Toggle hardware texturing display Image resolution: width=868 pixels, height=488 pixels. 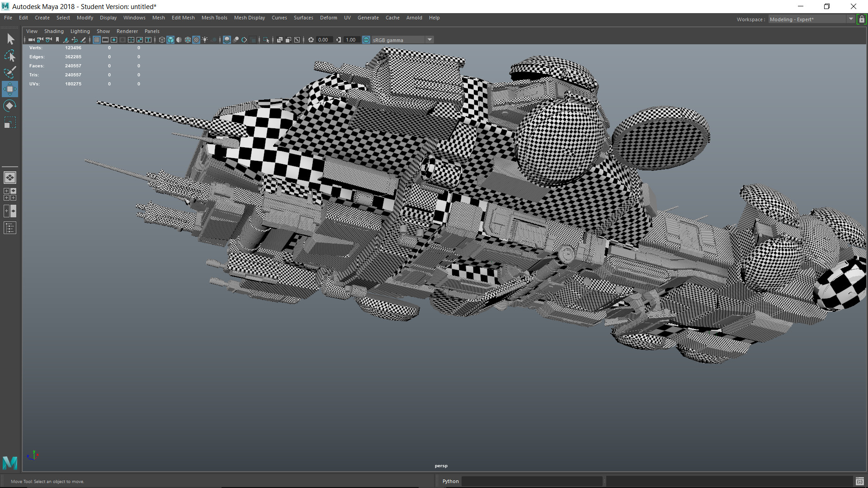point(196,40)
